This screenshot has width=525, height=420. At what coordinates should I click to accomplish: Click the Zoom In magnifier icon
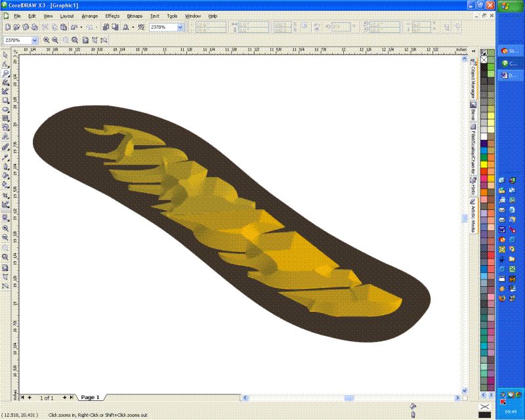pos(47,40)
